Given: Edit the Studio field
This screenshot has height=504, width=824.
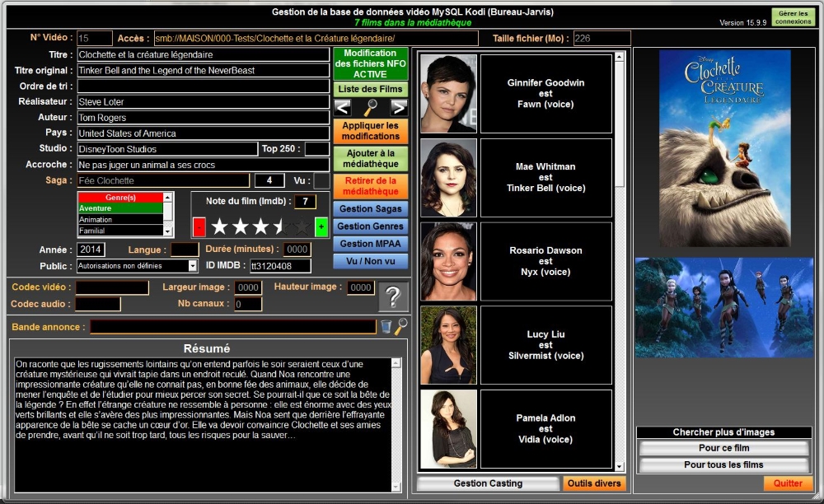Looking at the screenshot, I should 167,149.
